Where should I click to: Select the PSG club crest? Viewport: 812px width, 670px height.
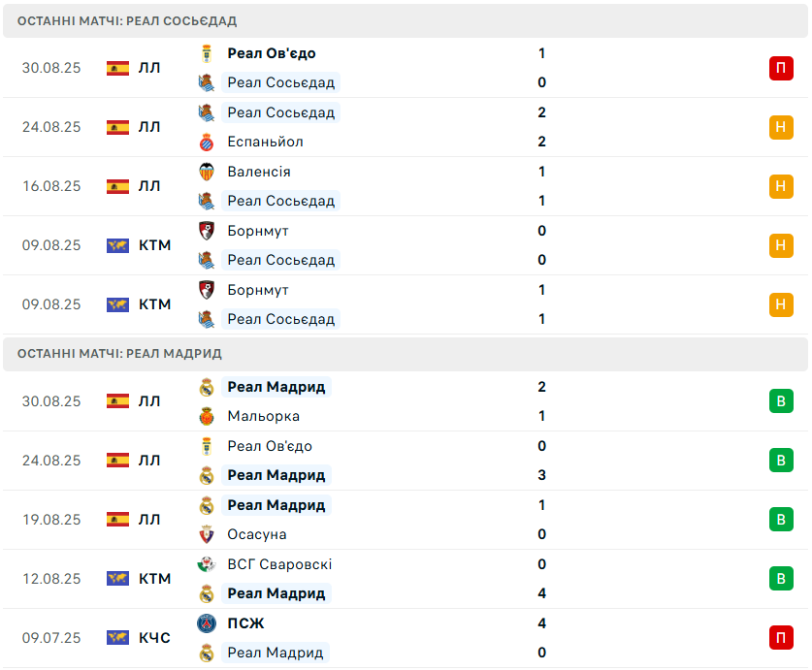click(x=207, y=623)
